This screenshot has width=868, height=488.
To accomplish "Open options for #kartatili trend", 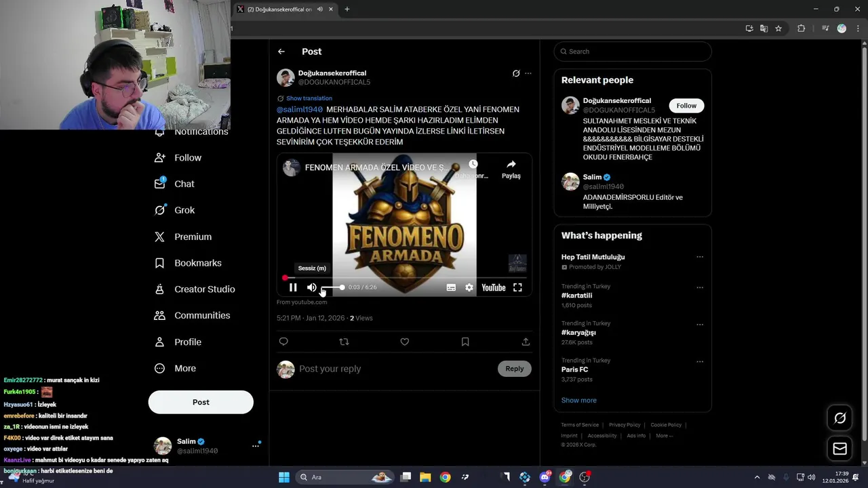I will pyautogui.click(x=700, y=287).
